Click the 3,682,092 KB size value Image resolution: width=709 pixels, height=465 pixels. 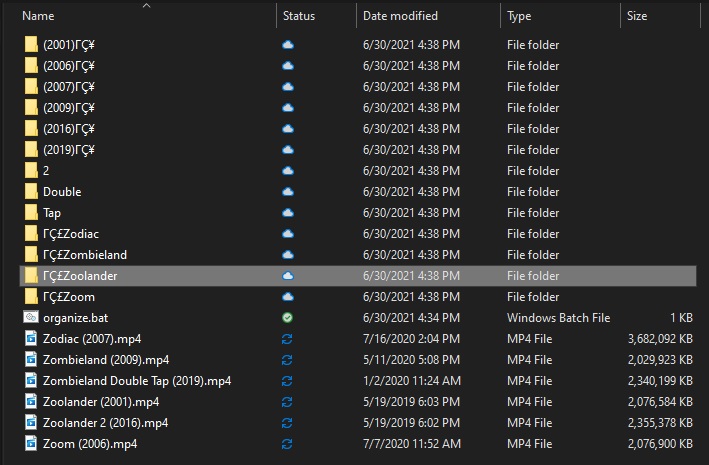[660, 339]
